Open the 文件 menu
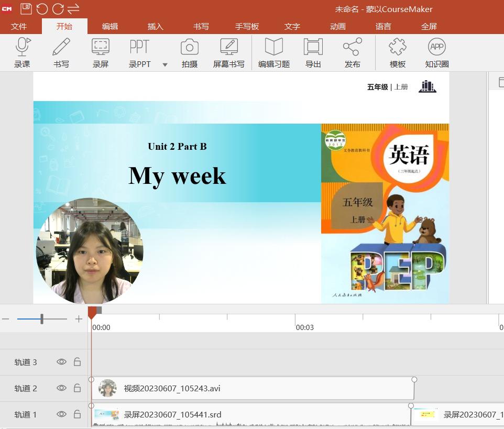Screen dimensions: 504x429 click(x=19, y=26)
